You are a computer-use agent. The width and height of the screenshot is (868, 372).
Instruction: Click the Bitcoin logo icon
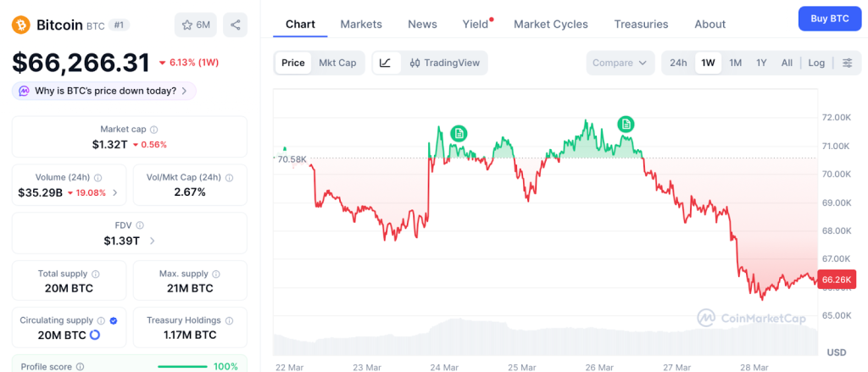pos(22,25)
